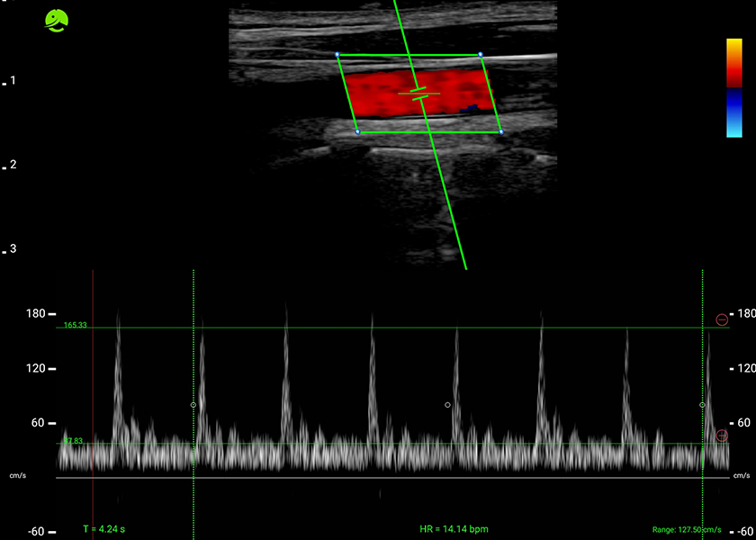Select the bottom-left corner handle of color box
The height and width of the screenshot is (540, 756).
tap(357, 132)
